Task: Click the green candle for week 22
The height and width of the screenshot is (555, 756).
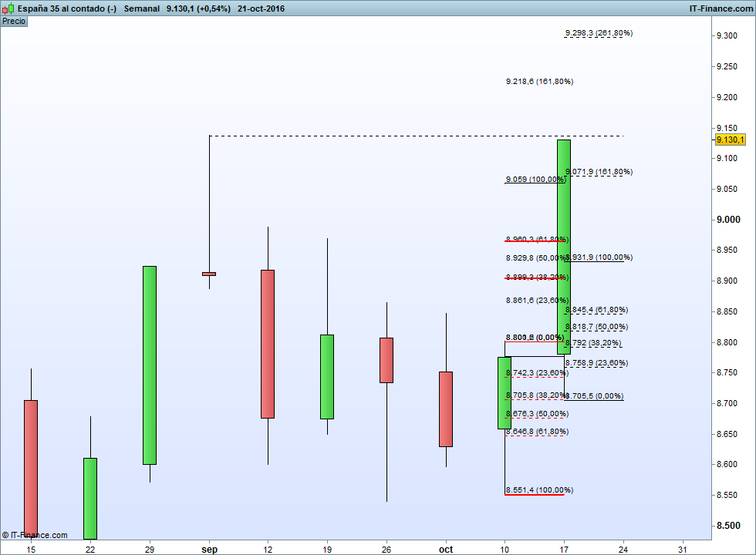Action: click(x=90, y=499)
